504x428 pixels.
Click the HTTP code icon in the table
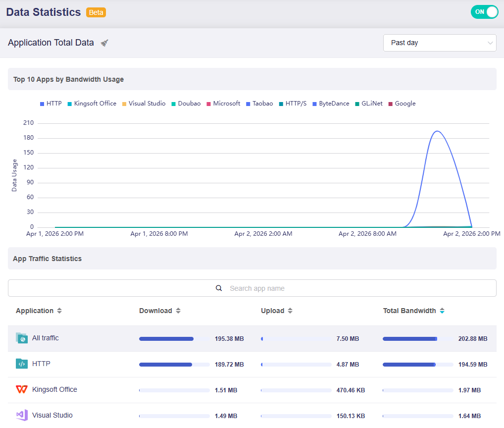point(21,364)
